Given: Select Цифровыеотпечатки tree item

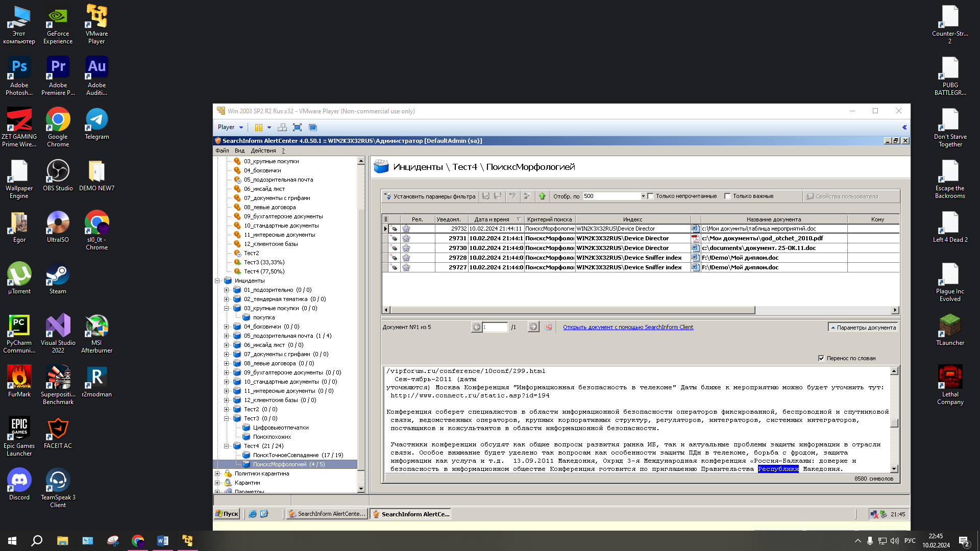Looking at the screenshot, I should pos(281,428).
